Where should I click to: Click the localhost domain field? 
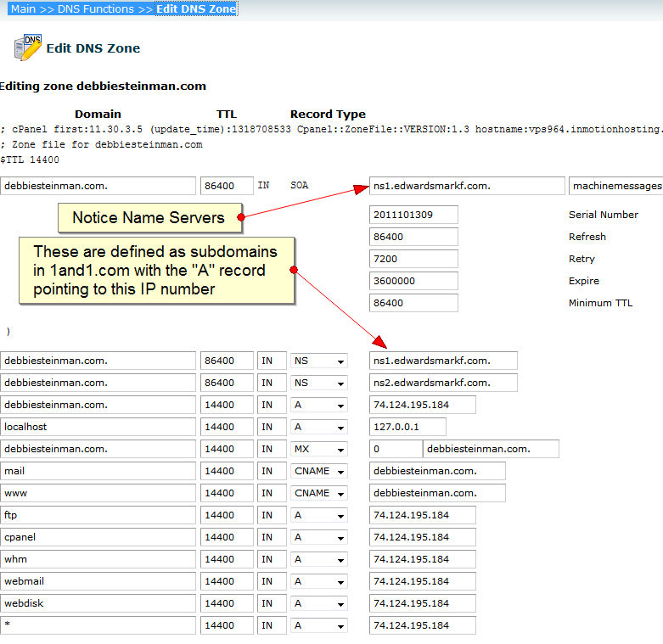(98, 427)
